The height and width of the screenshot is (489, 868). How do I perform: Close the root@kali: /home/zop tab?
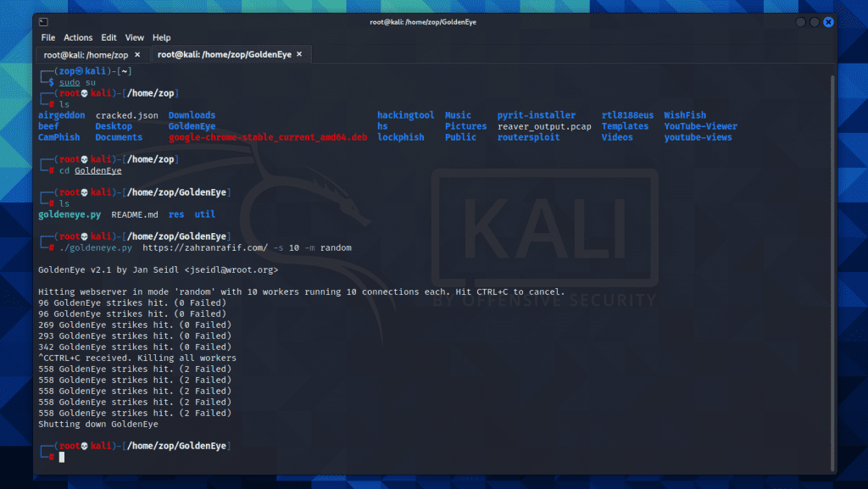point(137,54)
